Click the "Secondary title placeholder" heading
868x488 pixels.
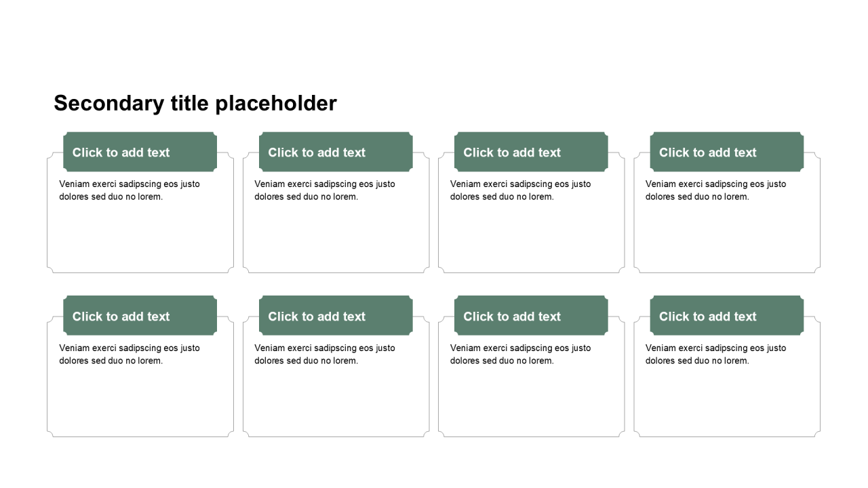tap(195, 104)
